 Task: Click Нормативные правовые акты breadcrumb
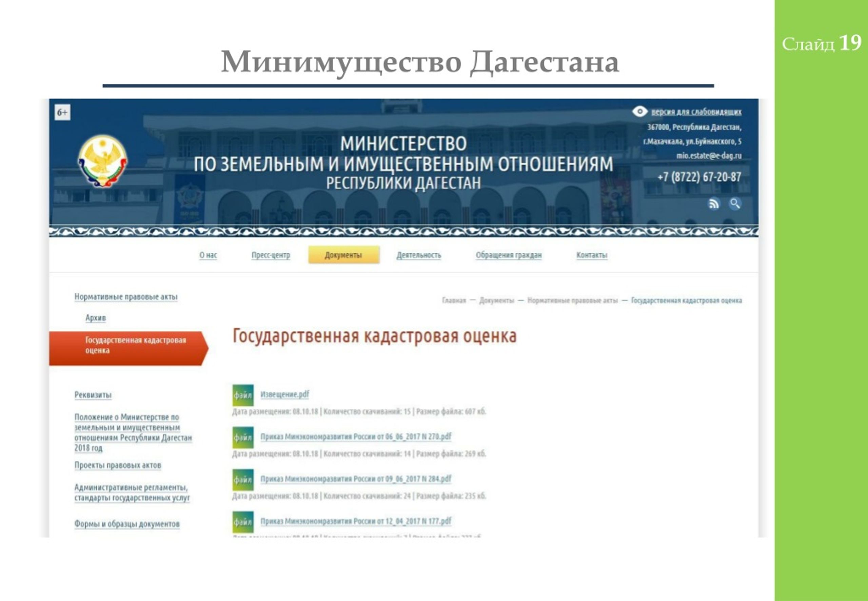pyautogui.click(x=573, y=300)
